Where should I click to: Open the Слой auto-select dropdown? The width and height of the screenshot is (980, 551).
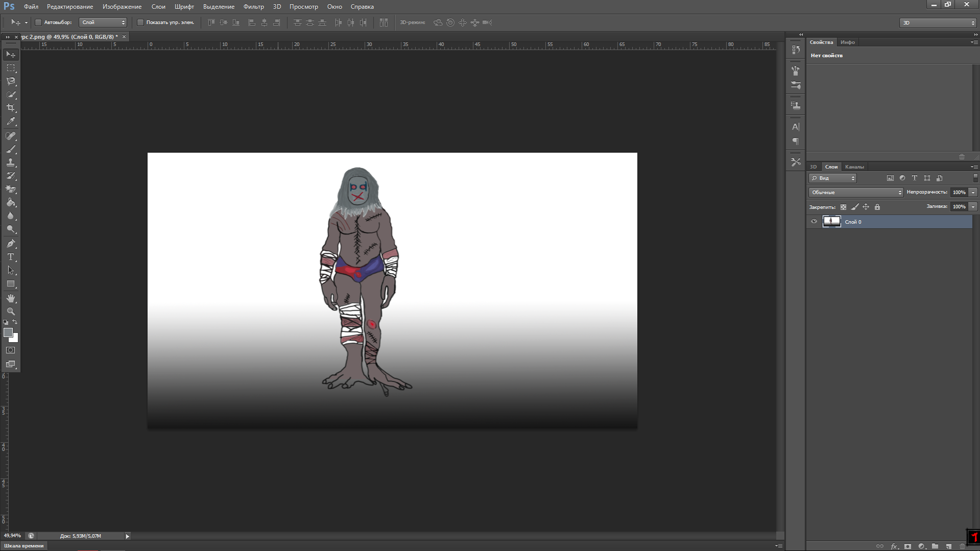click(103, 22)
